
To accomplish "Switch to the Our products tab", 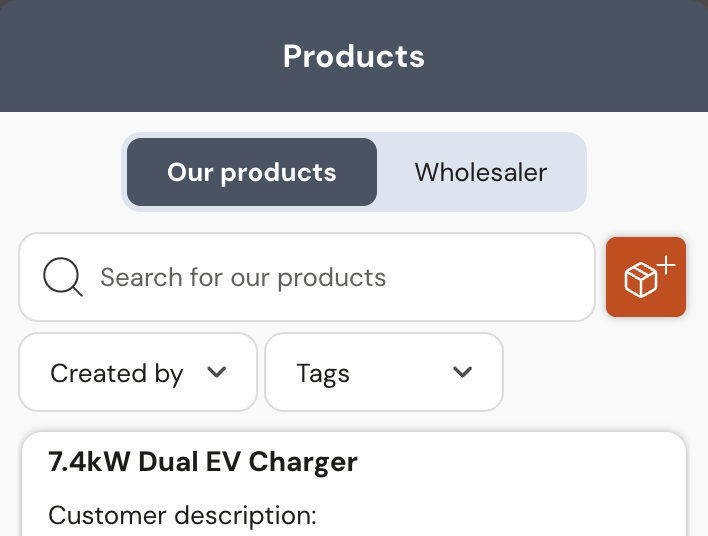I will click(252, 172).
